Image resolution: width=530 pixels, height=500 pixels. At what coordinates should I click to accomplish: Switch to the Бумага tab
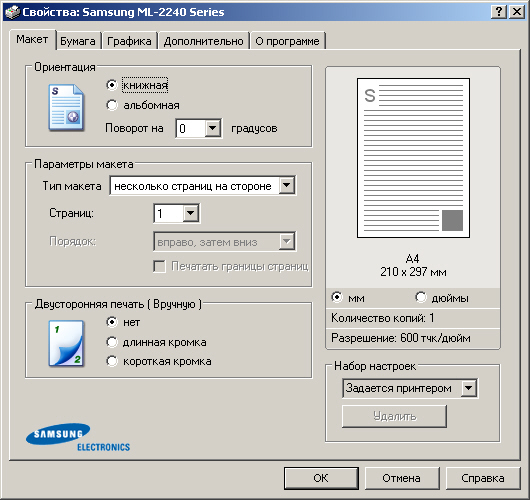78,41
